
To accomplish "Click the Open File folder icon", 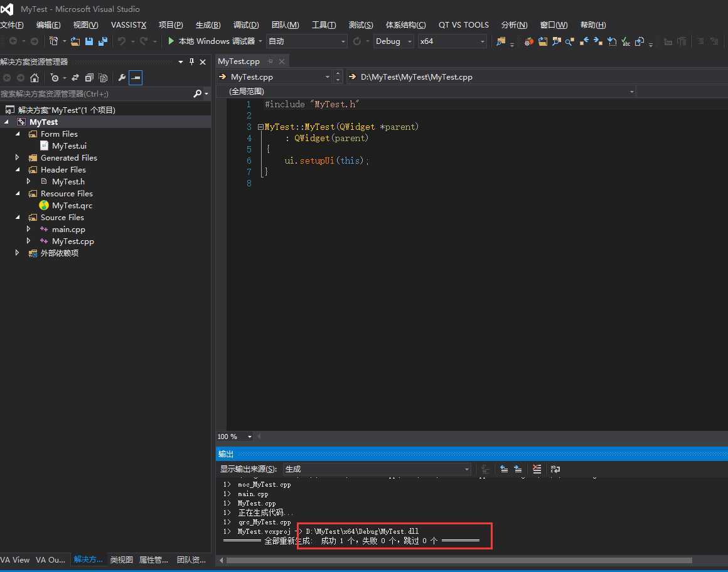I will click(75, 41).
